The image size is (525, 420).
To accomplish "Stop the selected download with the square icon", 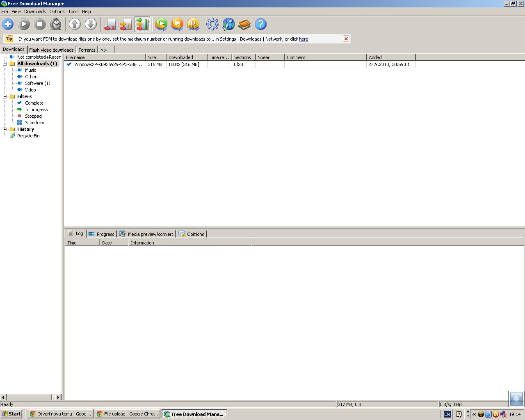I will click(40, 24).
